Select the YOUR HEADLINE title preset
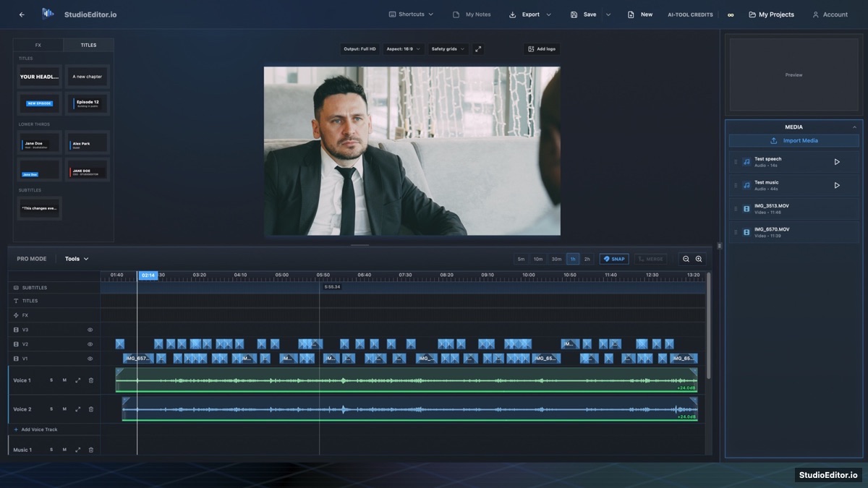 click(40, 77)
